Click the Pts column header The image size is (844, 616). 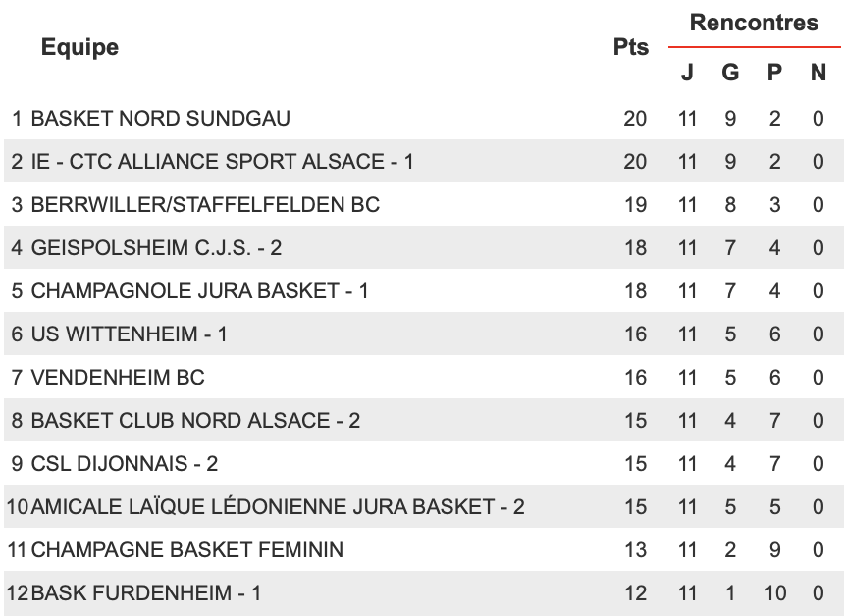[631, 47]
